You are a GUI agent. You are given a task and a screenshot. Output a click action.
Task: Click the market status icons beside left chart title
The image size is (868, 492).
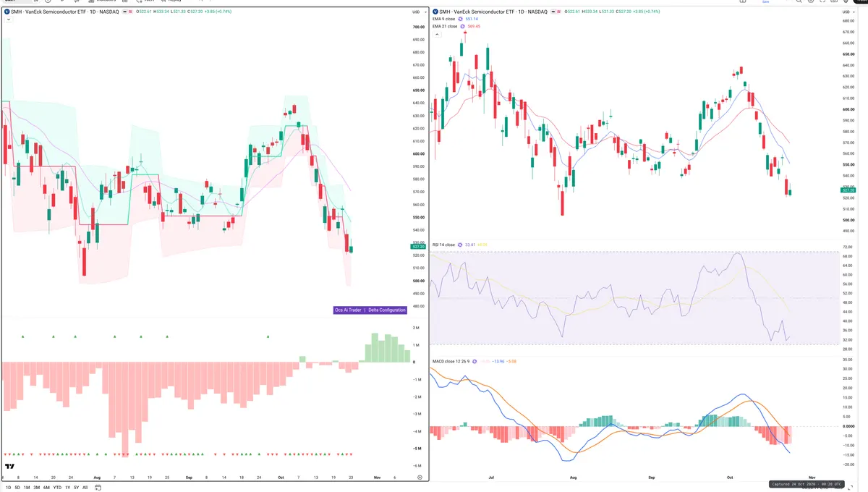[127, 12]
